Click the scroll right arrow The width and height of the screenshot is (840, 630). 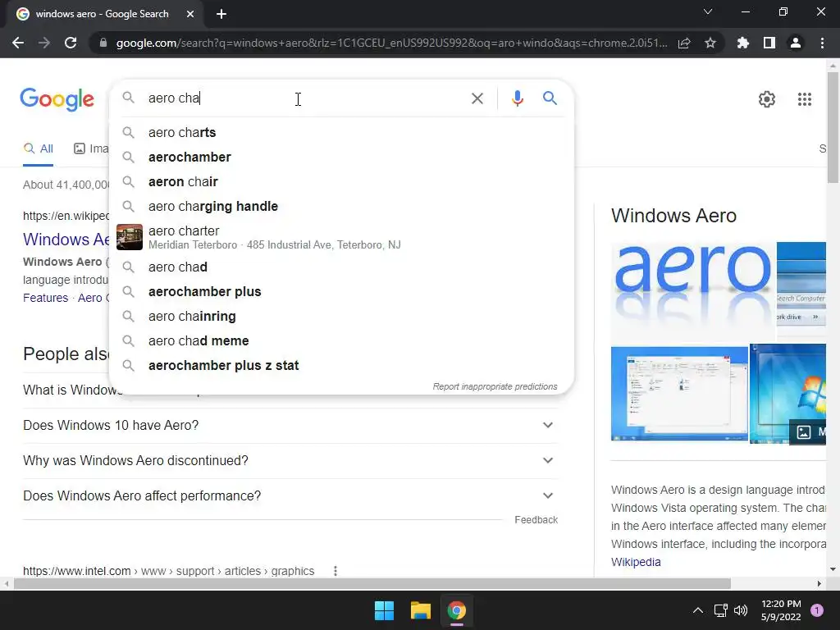click(x=819, y=583)
